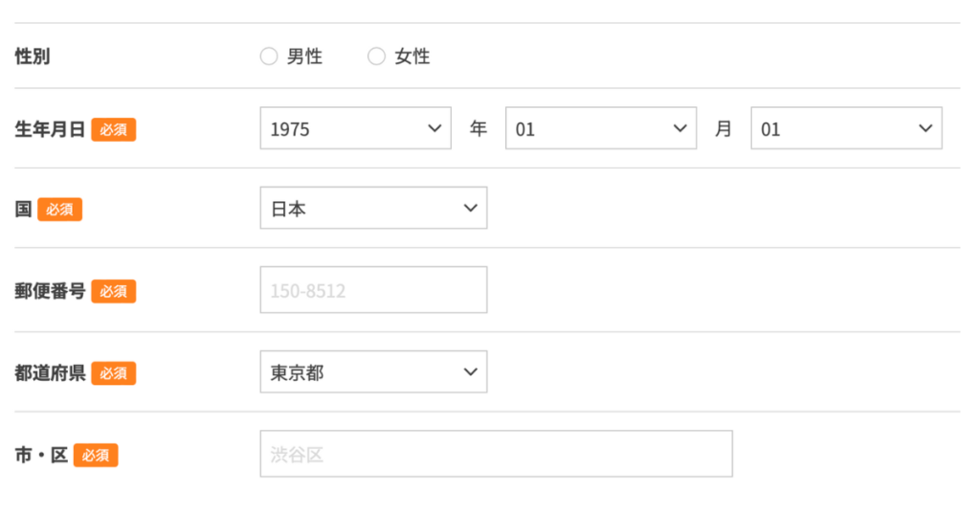Image resolution: width=980 pixels, height=515 pixels.
Task: Open the birth day dropdown after 月
Action: (846, 128)
